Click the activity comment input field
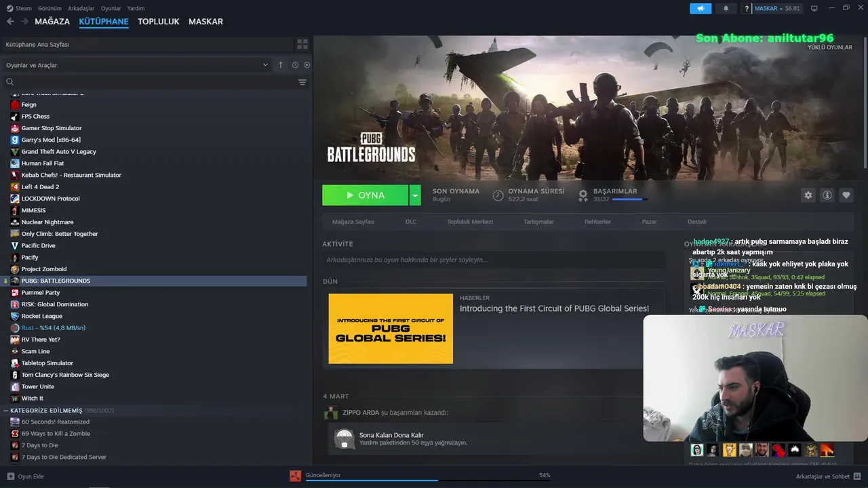 493,260
